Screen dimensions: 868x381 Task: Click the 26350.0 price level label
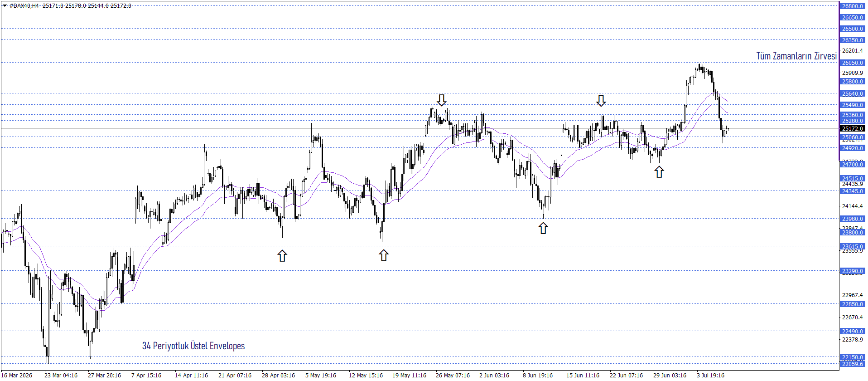click(852, 40)
